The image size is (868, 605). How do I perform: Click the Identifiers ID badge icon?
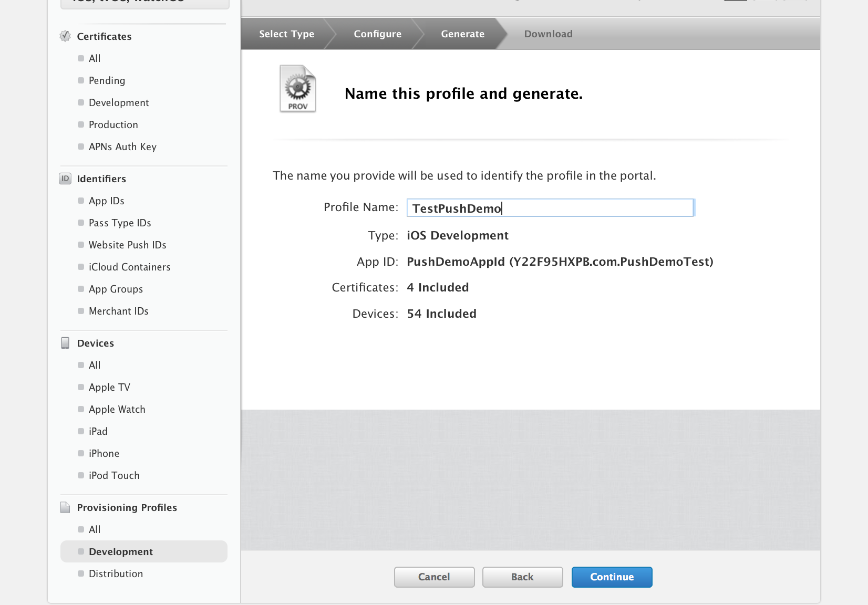click(x=65, y=179)
